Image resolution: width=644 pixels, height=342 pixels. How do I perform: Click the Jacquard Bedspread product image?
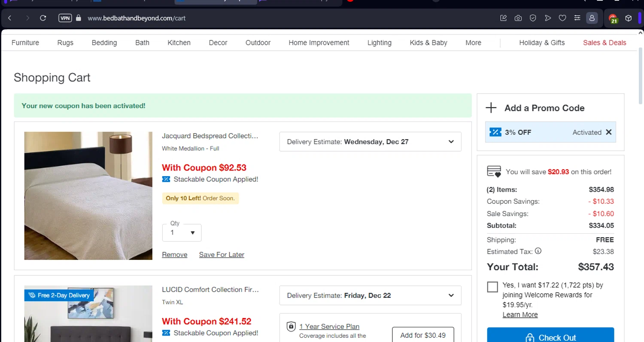click(88, 195)
